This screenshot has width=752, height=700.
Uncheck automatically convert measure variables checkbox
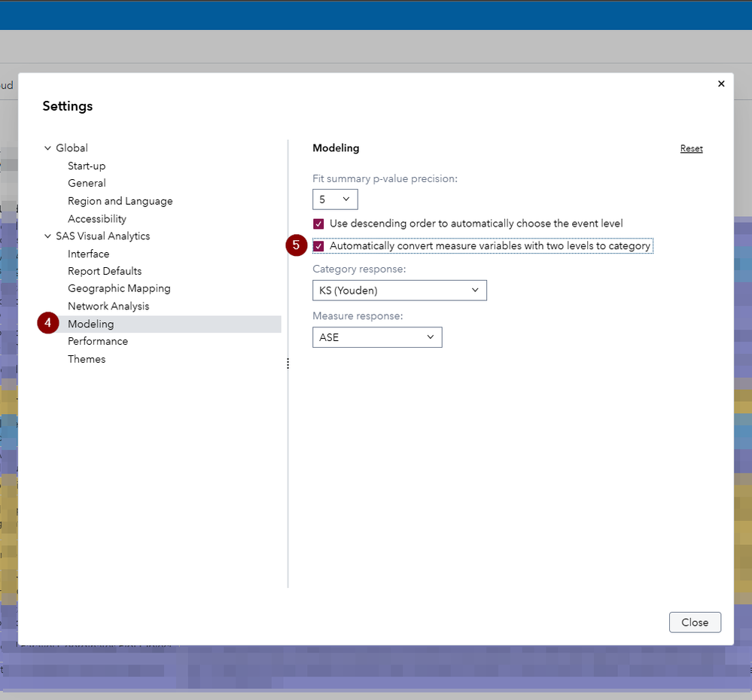pos(318,246)
